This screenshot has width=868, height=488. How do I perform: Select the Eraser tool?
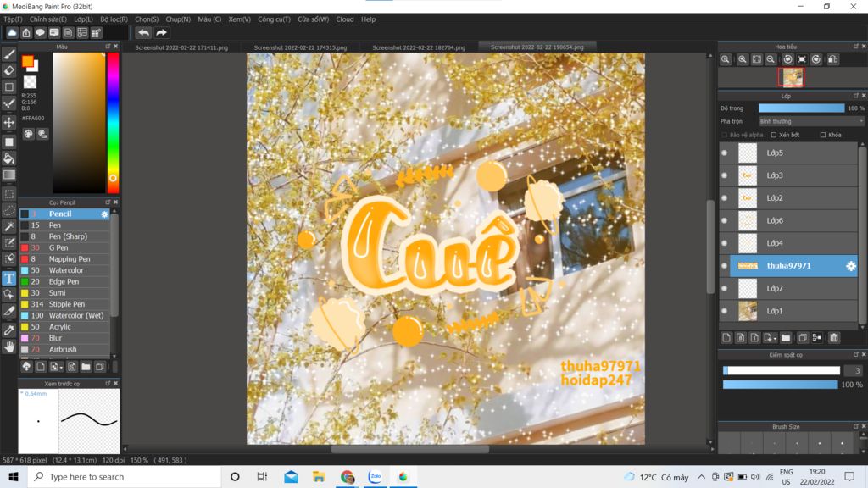pos(9,70)
